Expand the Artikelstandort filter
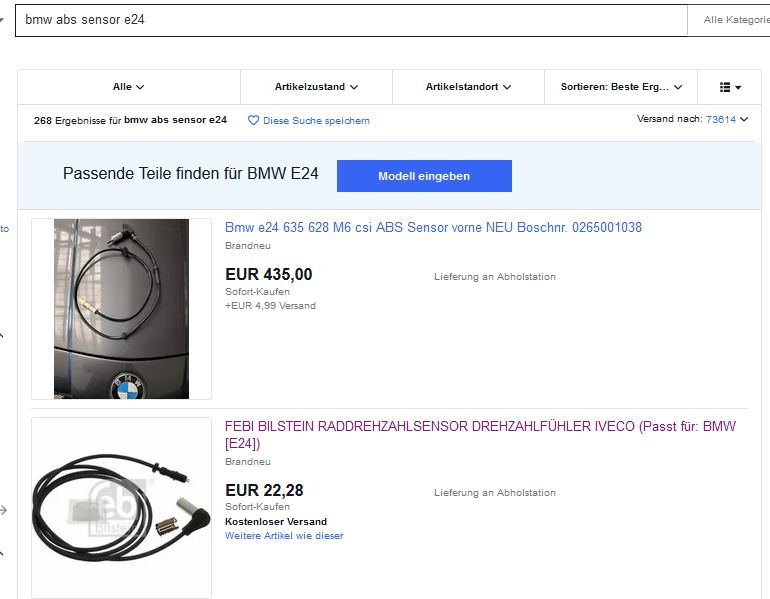Screen dimensions: 770x599 468,87
